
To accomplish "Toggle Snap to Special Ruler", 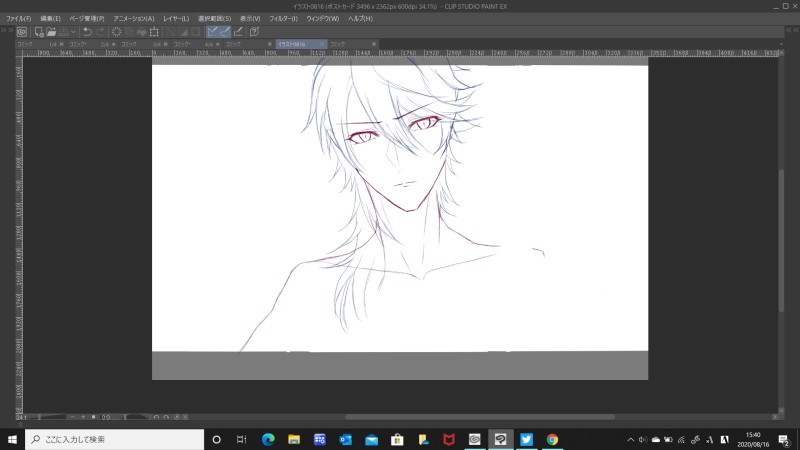I will [x=225, y=32].
